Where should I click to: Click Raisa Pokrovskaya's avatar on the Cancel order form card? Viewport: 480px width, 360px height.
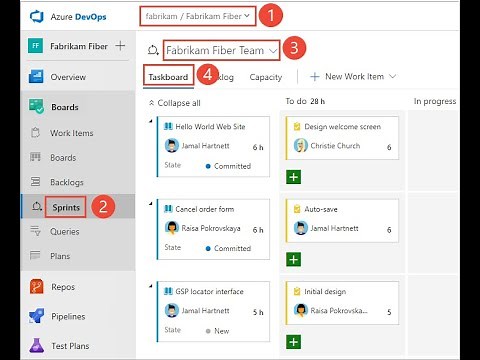coord(172,228)
